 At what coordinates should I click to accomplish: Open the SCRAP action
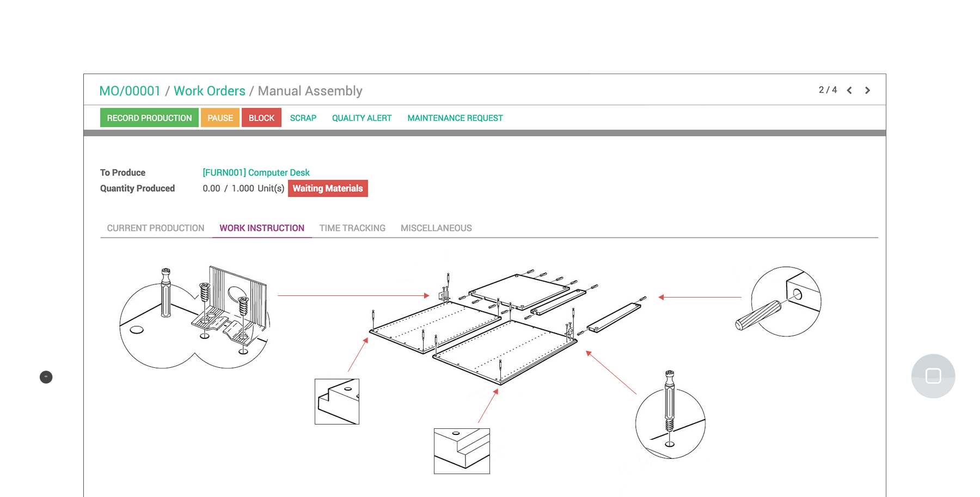[x=303, y=117]
